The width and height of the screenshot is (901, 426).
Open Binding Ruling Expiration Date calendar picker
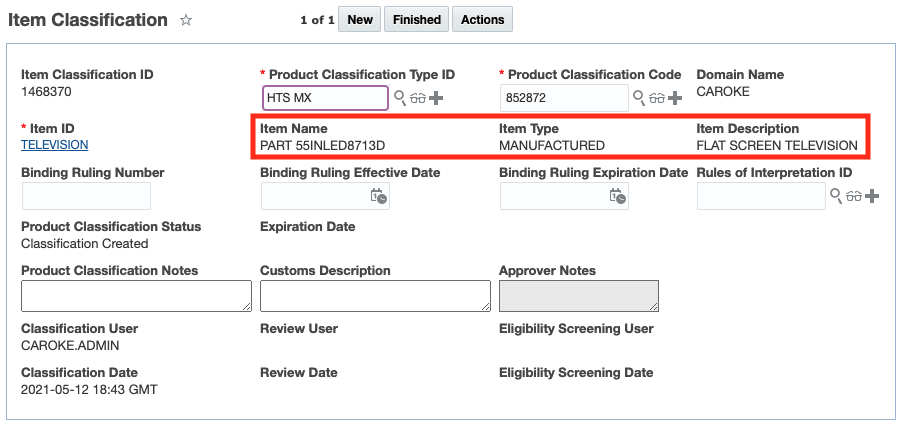point(618,196)
